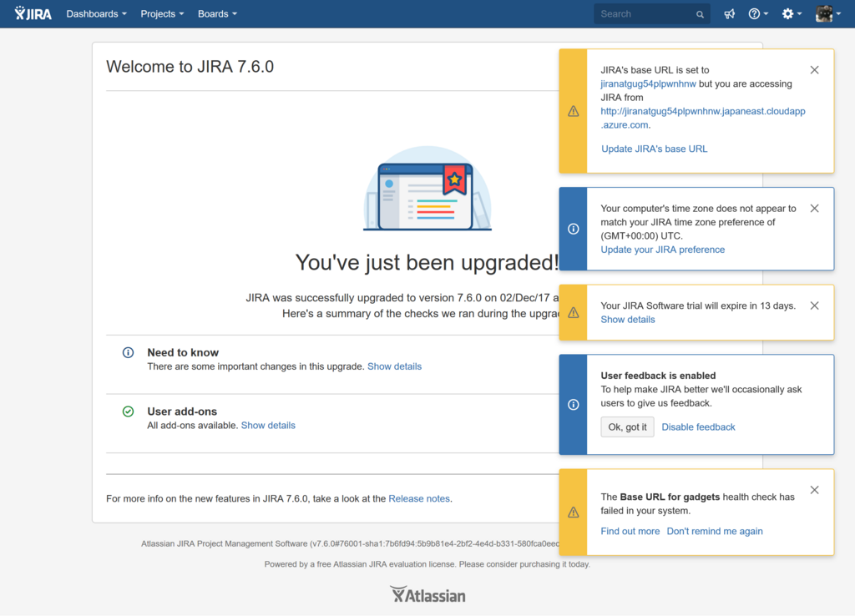The image size is (855, 616).
Task: Click the upgrade illustration image
Action: (x=427, y=189)
